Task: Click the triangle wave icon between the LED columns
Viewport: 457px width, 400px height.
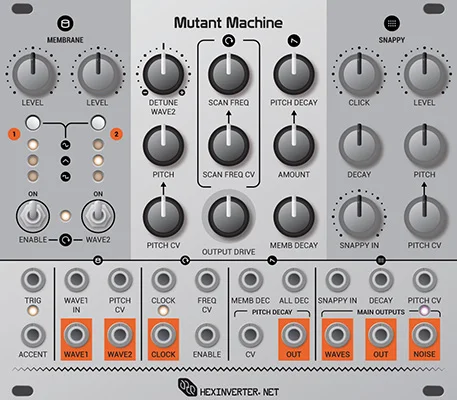Action: 66,161
